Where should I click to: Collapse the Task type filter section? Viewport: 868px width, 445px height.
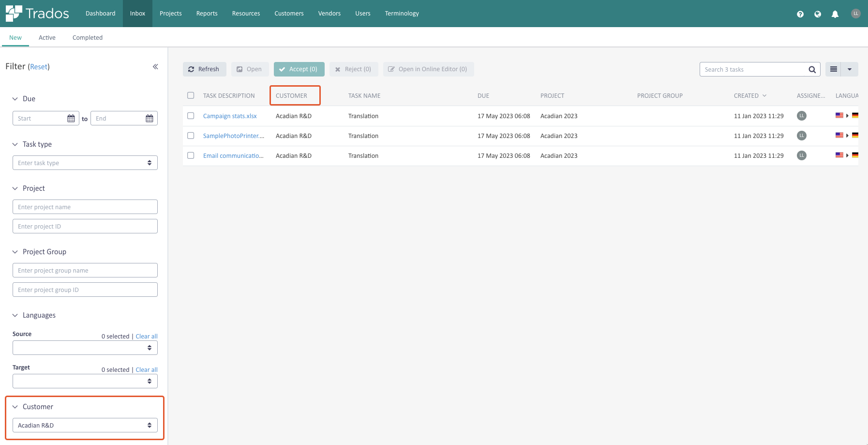[x=15, y=144]
